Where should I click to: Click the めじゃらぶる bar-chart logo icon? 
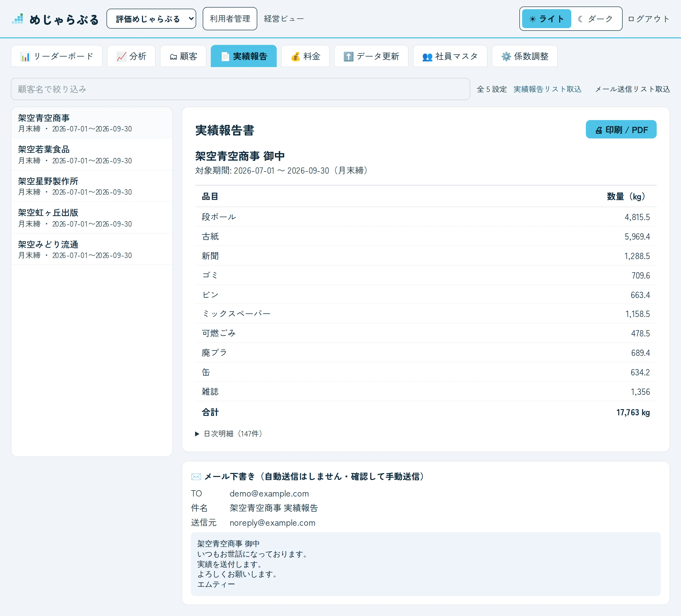[x=18, y=19]
